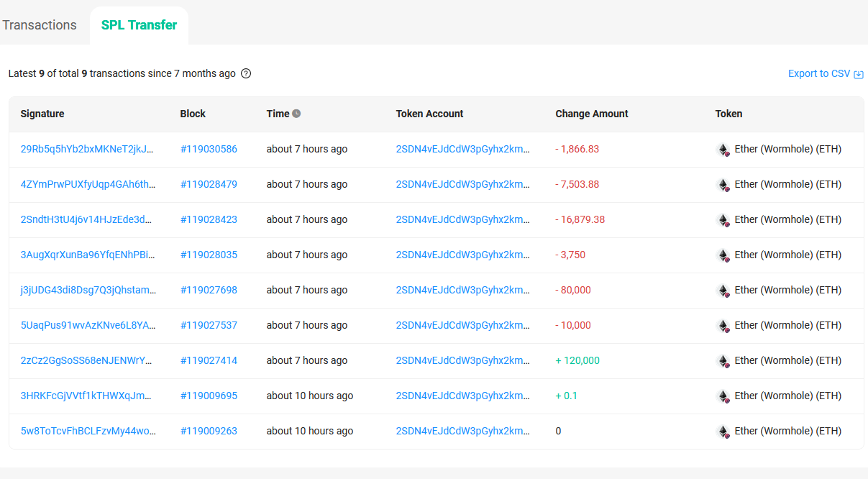View block #119027537

(x=209, y=325)
